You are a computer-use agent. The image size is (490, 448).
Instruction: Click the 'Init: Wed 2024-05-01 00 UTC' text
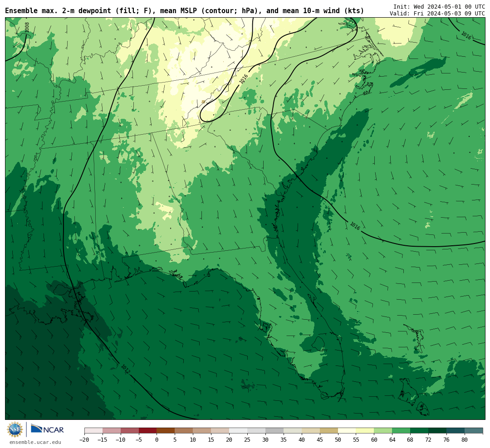439,6
